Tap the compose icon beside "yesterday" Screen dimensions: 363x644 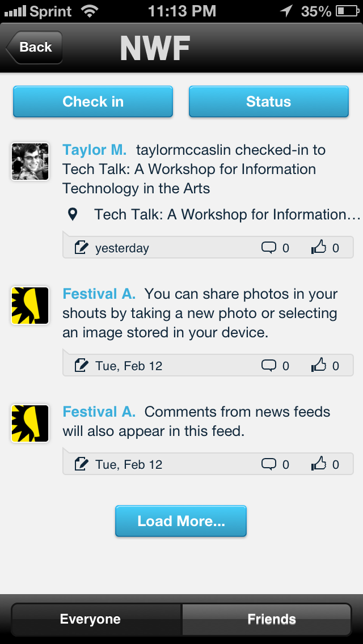click(x=82, y=248)
